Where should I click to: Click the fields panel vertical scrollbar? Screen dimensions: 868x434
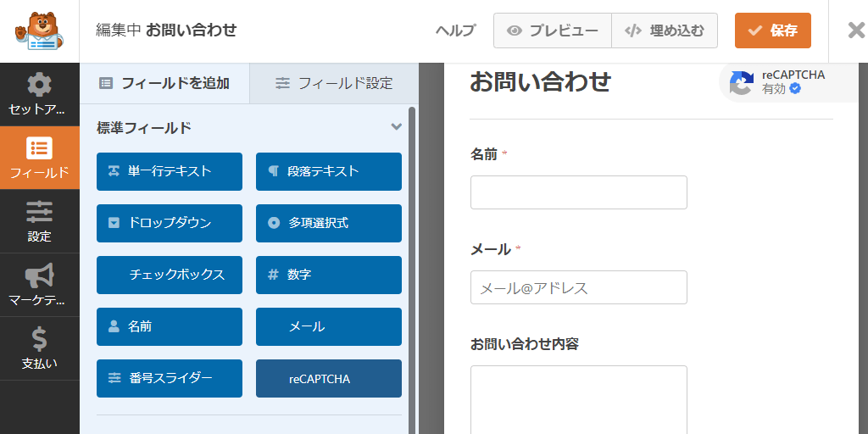coord(412,270)
